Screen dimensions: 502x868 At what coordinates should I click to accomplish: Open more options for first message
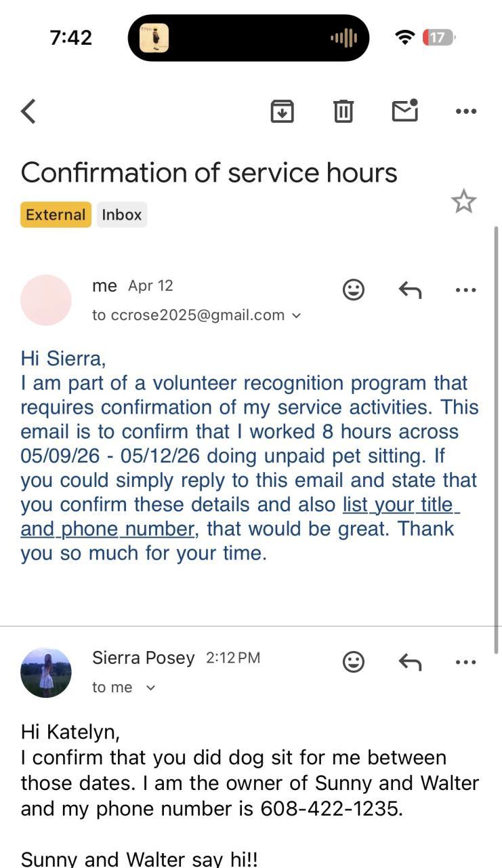(x=466, y=290)
